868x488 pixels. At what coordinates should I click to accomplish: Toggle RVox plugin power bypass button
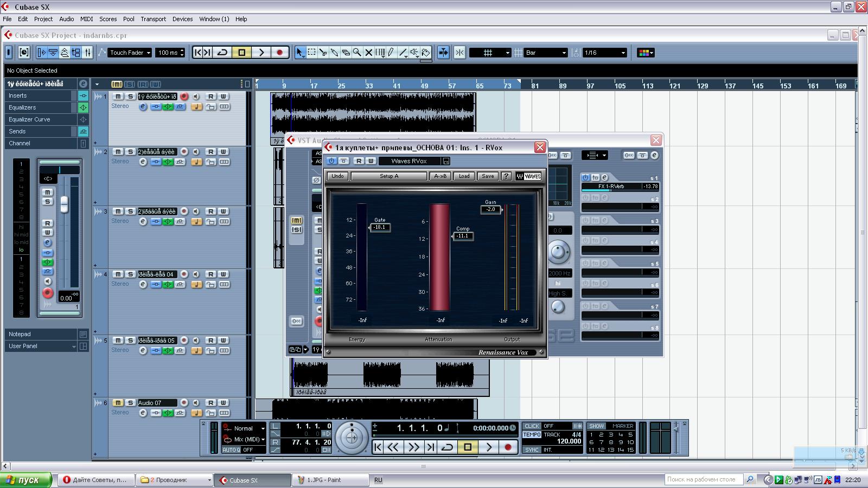(331, 161)
